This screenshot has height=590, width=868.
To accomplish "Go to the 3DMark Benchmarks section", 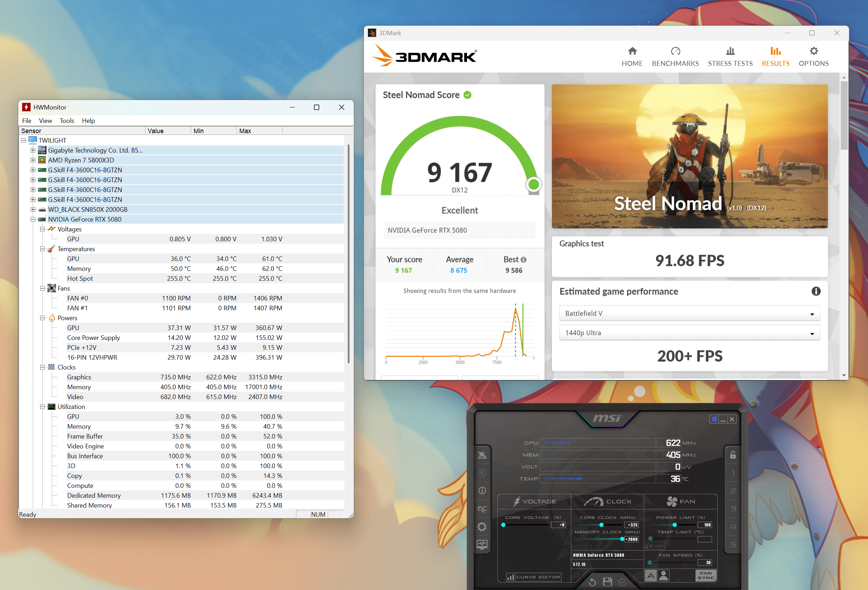I will (x=675, y=56).
